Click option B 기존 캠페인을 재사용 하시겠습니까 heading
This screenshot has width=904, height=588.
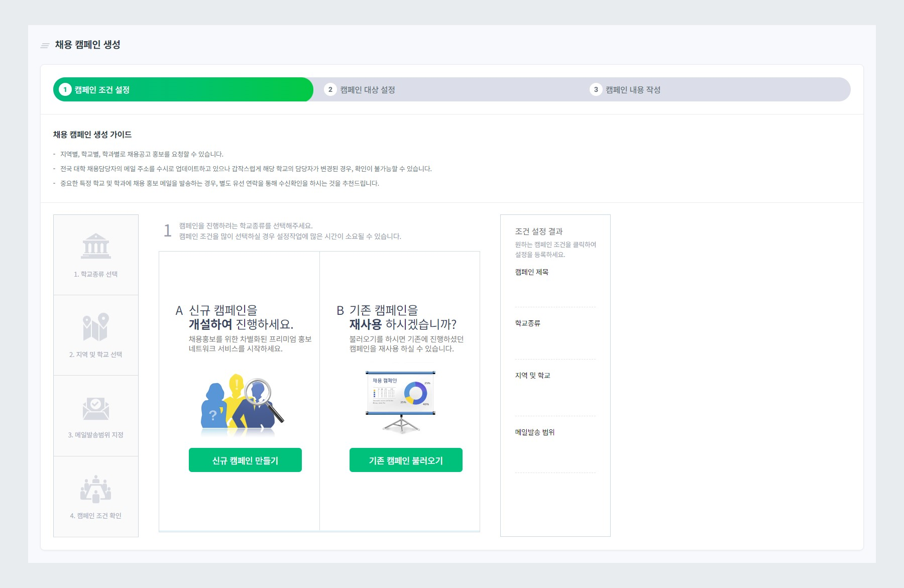coord(397,317)
